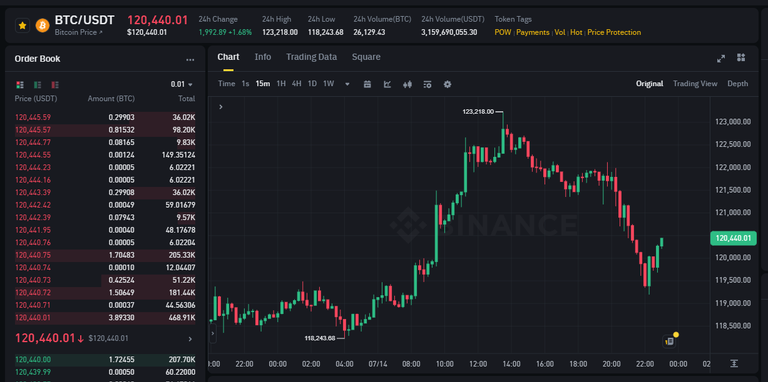Open the technical indicators chart icon
768x382 pixels.
click(387, 84)
